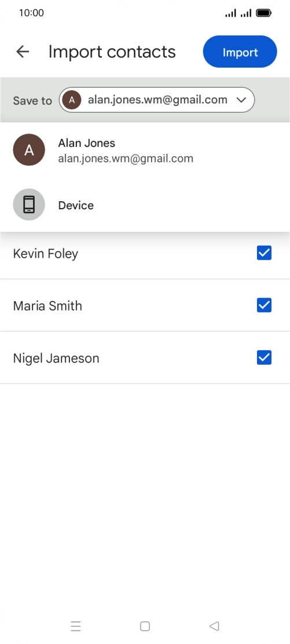Tap the home square navigation icon
The image size is (290, 644).
pyautogui.click(x=145, y=626)
